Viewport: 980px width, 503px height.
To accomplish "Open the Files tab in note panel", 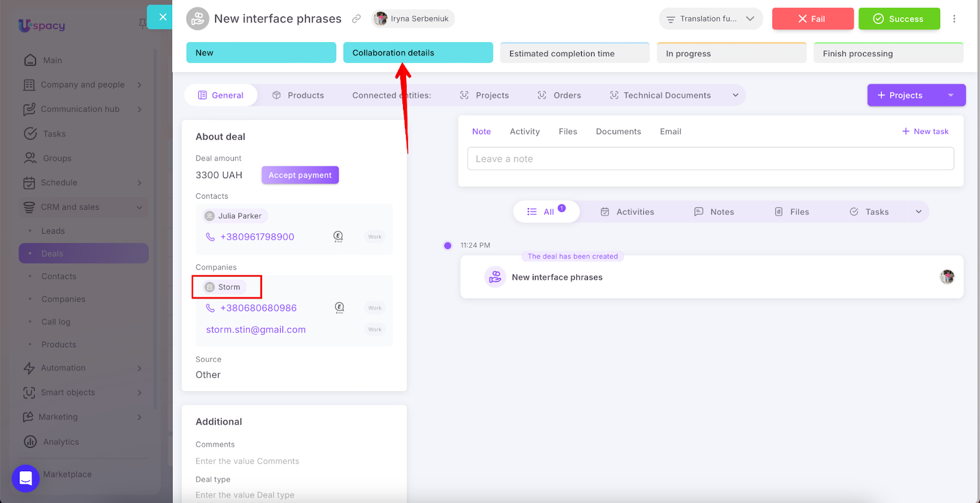I will coord(568,132).
